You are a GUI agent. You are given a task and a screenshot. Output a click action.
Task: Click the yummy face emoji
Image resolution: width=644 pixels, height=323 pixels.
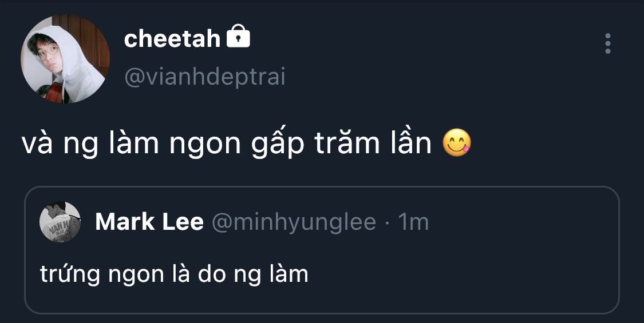456,143
